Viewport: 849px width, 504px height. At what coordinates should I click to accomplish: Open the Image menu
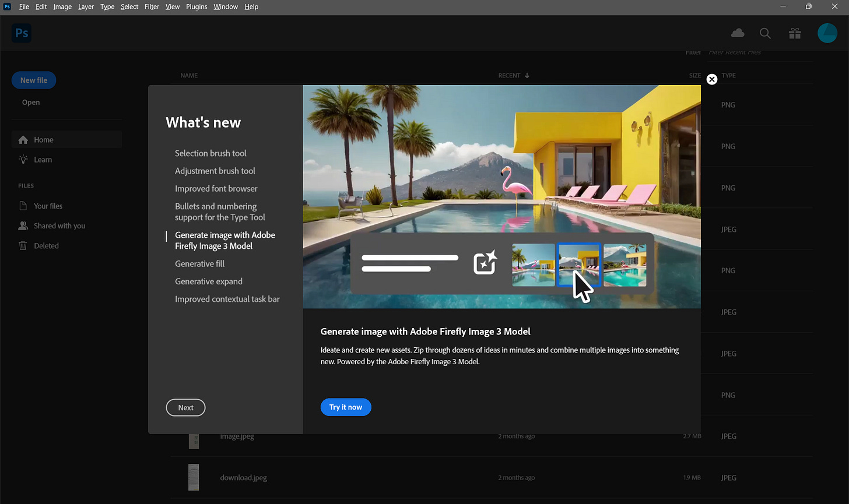point(62,7)
